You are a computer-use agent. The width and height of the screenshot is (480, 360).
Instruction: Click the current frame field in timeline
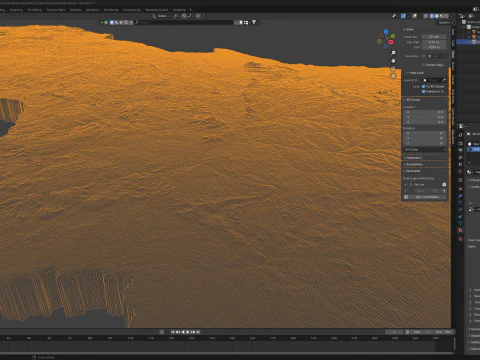[x=394, y=332]
